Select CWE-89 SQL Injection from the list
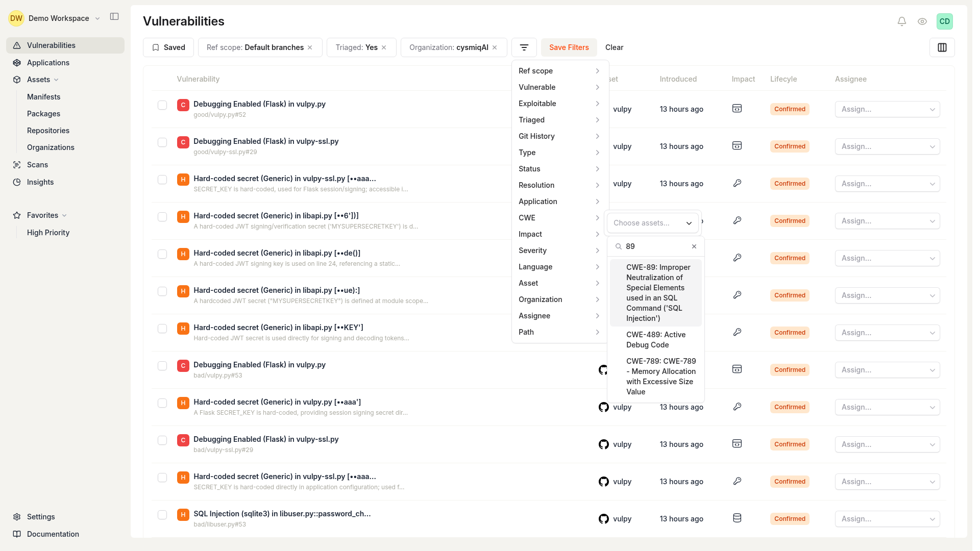 (655, 292)
